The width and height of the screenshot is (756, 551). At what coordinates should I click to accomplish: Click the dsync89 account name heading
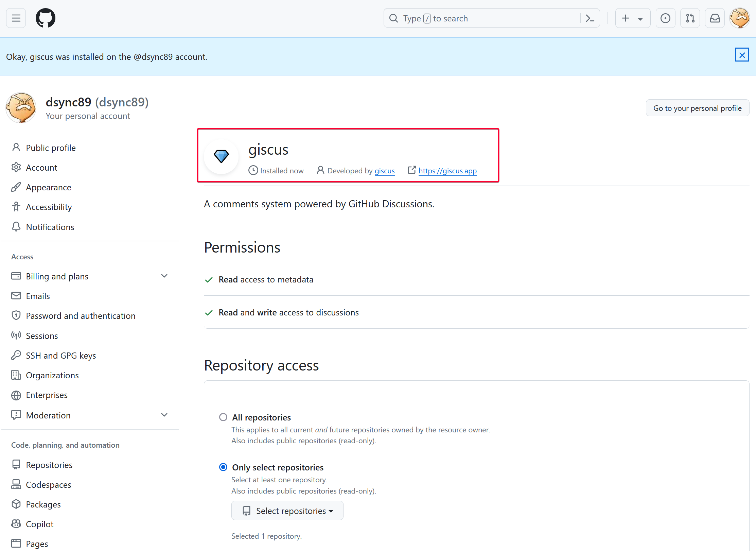tap(97, 102)
